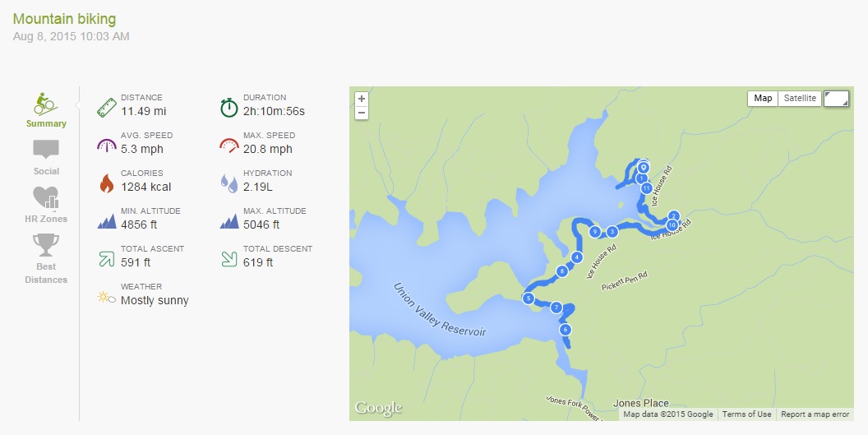
Task: Click Report a map error link
Action: point(815,414)
